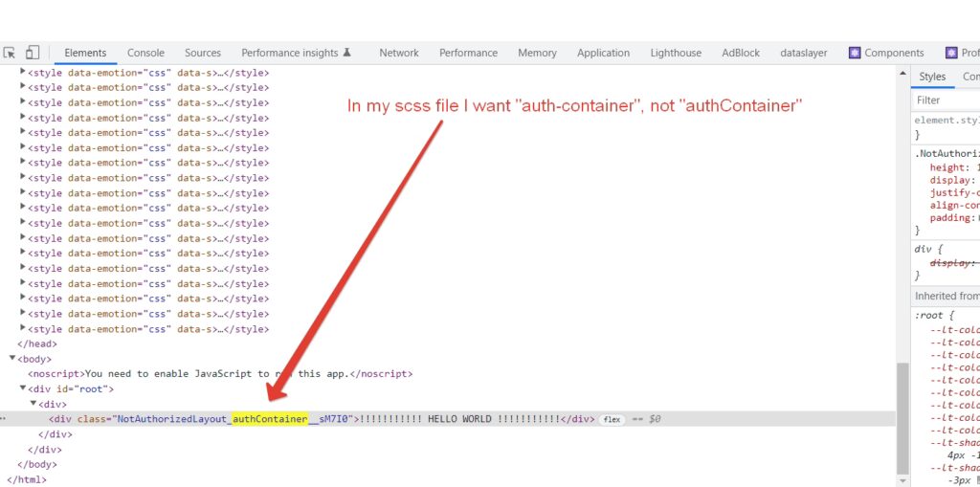Click the Performance insights flask icon
The height and width of the screenshot is (487, 980).
coord(347,53)
